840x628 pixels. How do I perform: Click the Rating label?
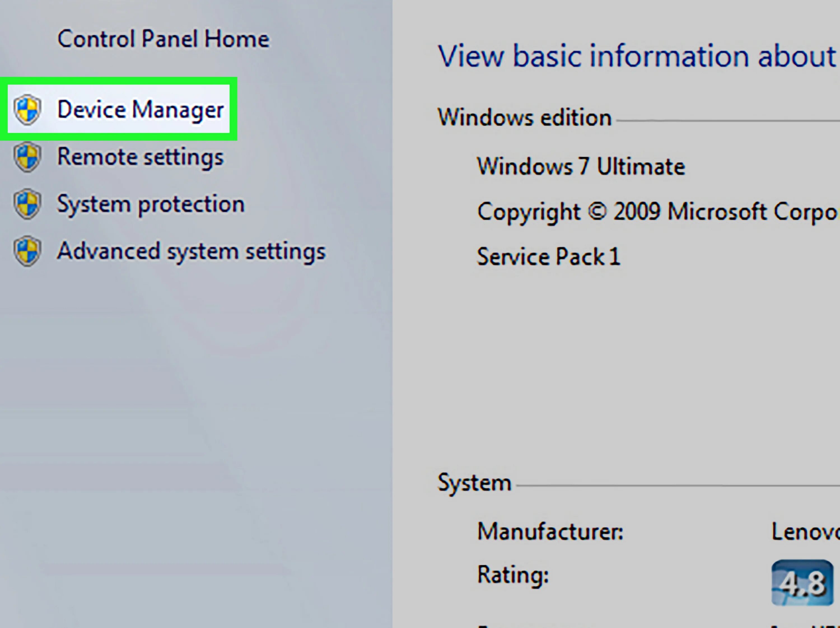513,575
